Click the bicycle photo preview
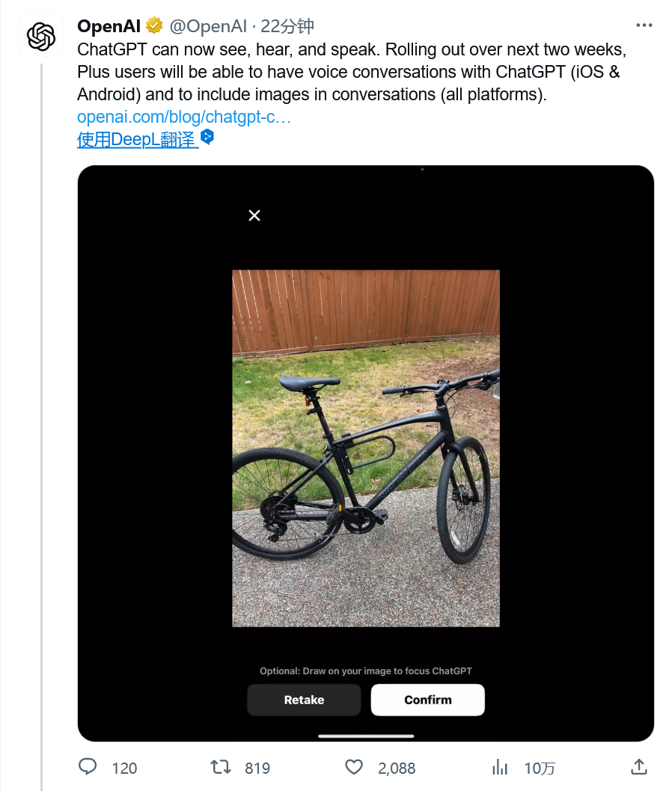The image size is (672, 791). (x=366, y=448)
